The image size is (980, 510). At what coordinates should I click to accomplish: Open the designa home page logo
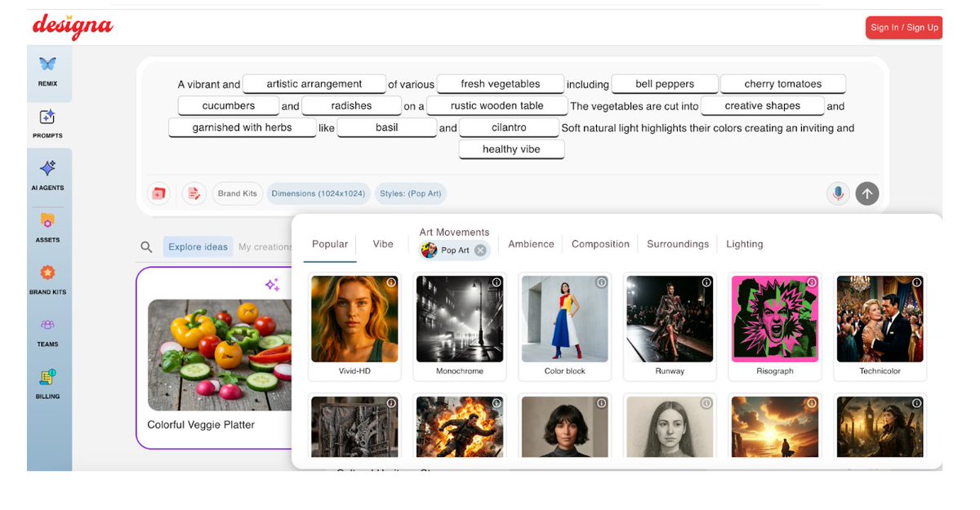[73, 27]
